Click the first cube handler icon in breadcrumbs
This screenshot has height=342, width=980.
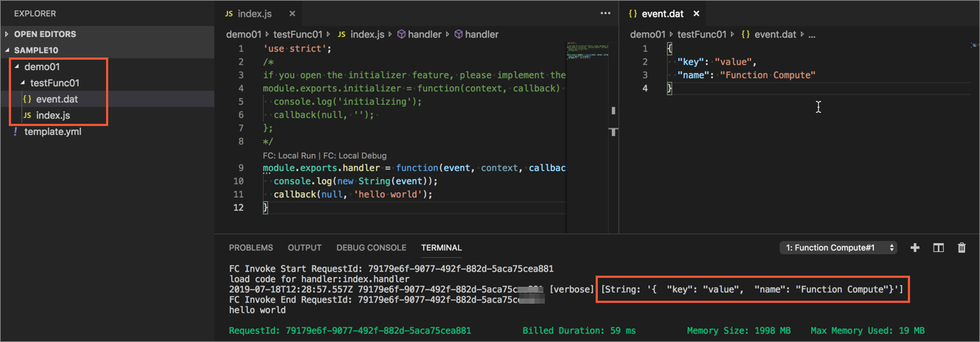pyautogui.click(x=402, y=35)
